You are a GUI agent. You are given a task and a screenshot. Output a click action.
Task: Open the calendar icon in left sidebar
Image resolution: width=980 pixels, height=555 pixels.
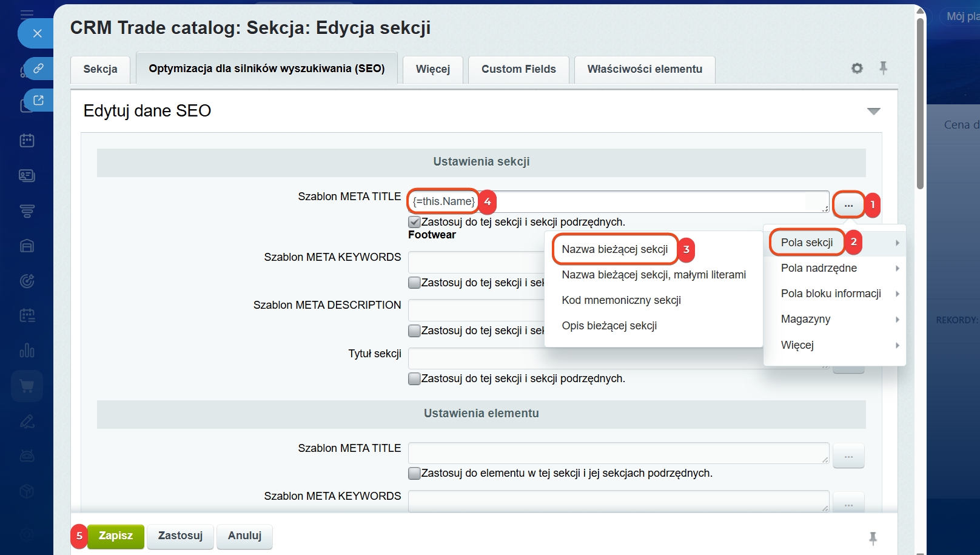(27, 141)
